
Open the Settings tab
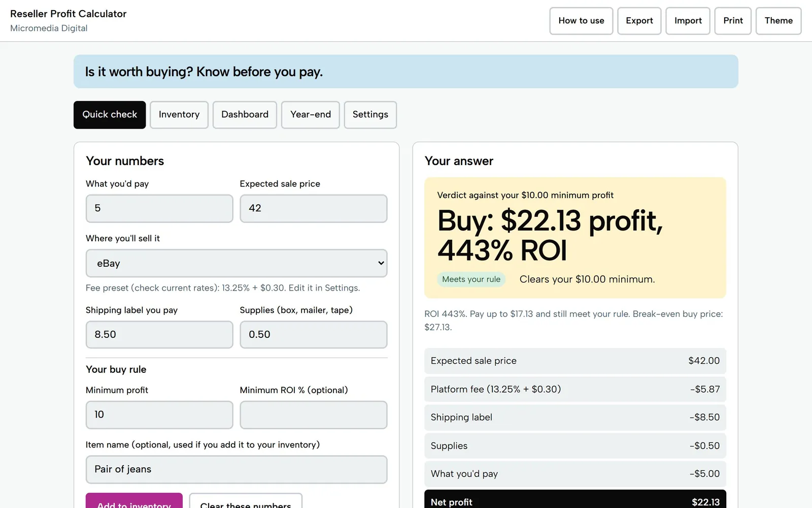coord(370,115)
